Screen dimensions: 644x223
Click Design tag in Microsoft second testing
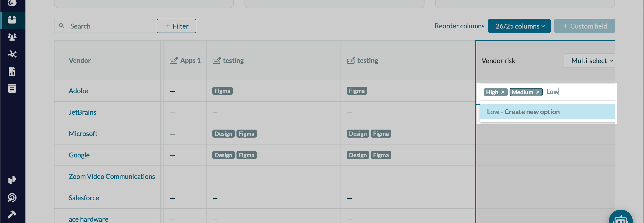click(358, 134)
